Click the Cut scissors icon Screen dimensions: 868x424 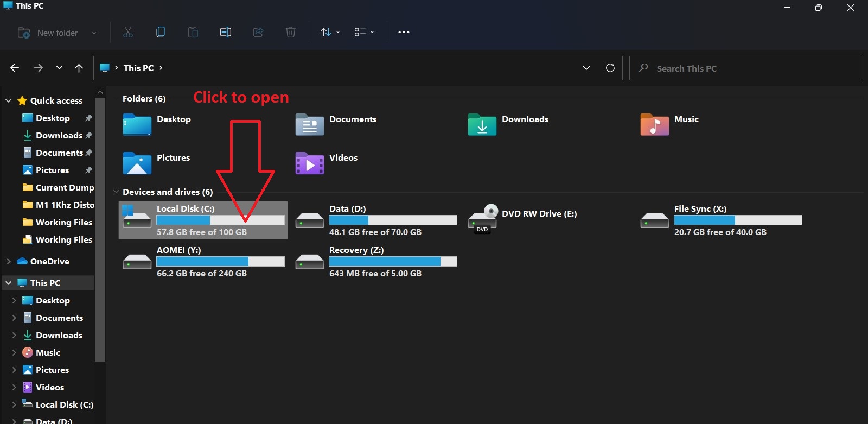coord(128,33)
